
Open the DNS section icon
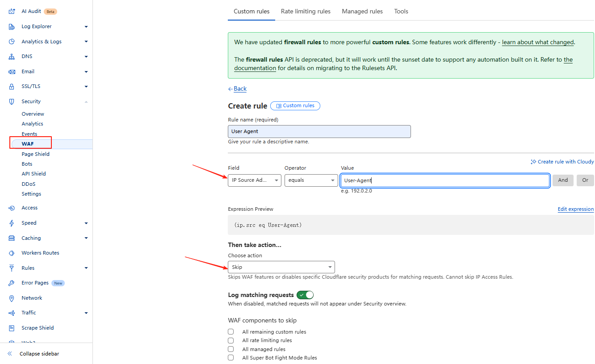[11, 56]
